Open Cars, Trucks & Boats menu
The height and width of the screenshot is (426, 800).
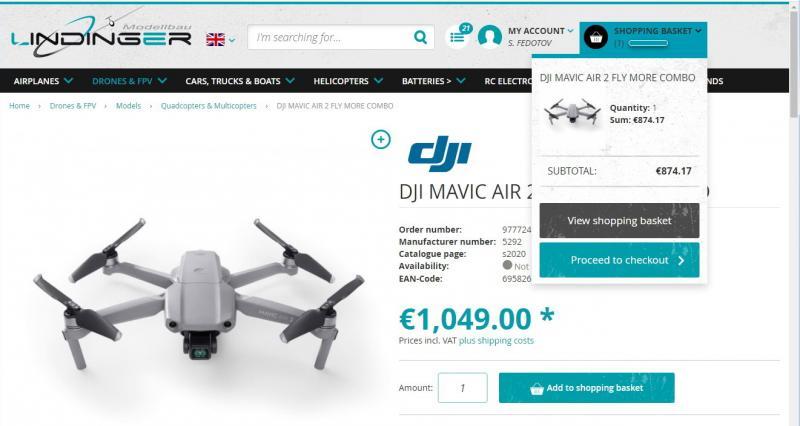240,81
